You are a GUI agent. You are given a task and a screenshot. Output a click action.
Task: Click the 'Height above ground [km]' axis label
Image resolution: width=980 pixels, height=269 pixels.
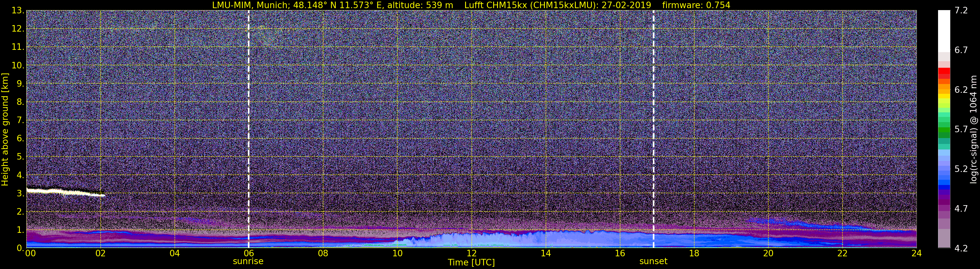point(5,130)
